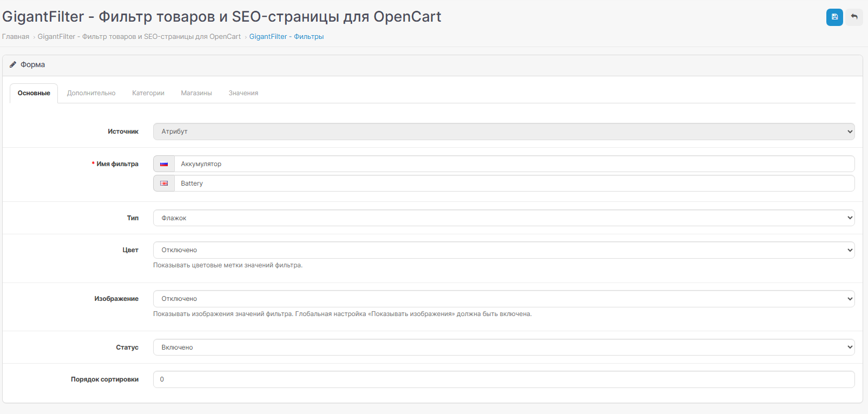The height and width of the screenshot is (414, 868).
Task: Switch to the Категории tab
Action: click(148, 93)
